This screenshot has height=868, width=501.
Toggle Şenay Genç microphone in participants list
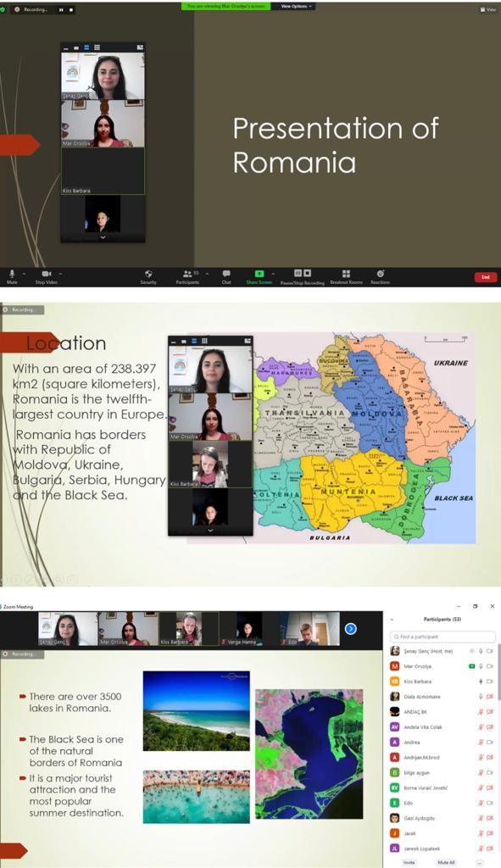tap(481, 652)
